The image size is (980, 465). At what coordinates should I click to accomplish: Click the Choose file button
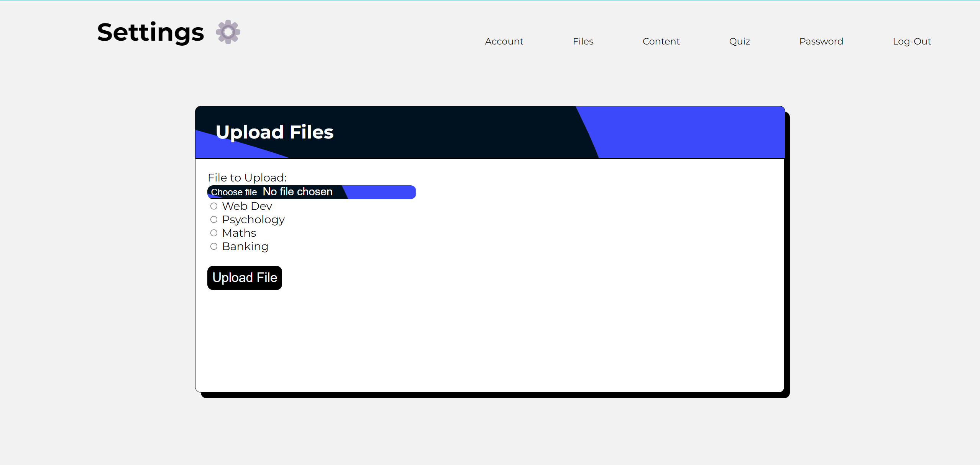(x=234, y=192)
